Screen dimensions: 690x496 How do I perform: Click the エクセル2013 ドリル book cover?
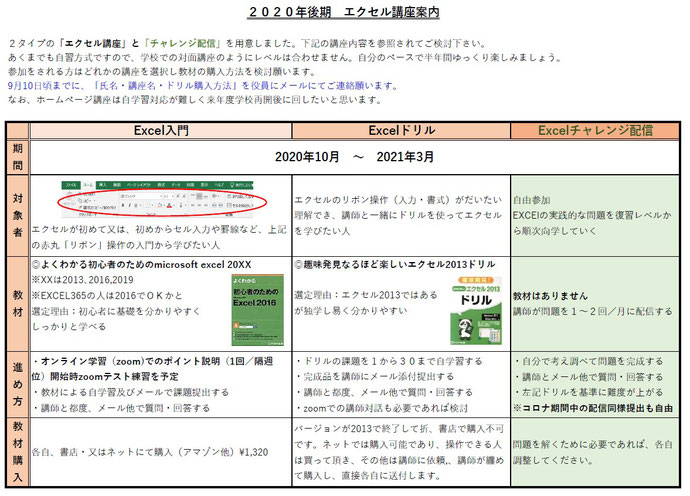point(476,310)
